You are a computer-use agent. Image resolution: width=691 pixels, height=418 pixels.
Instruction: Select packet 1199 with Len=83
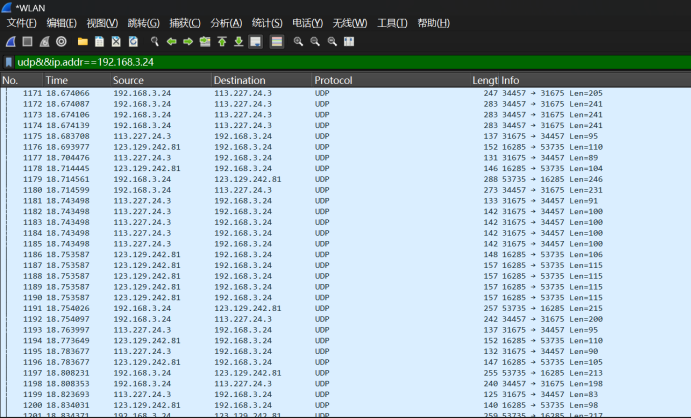[346, 395]
